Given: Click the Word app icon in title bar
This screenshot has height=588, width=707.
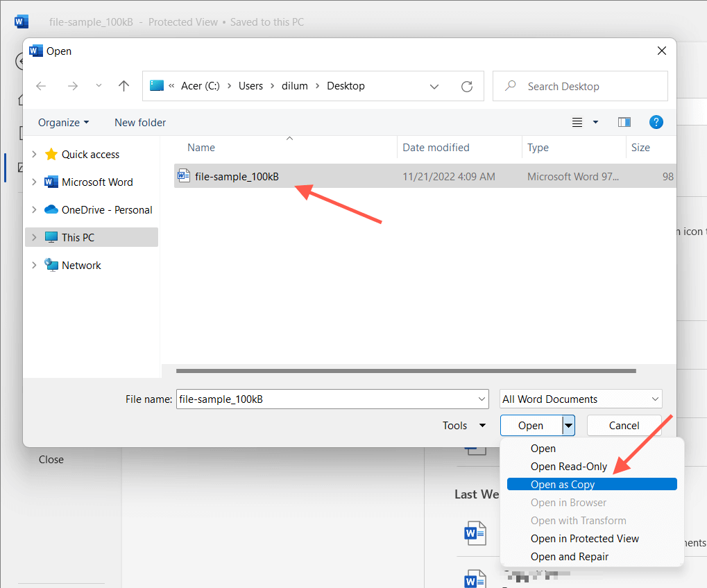Looking at the screenshot, I should click(x=22, y=21).
